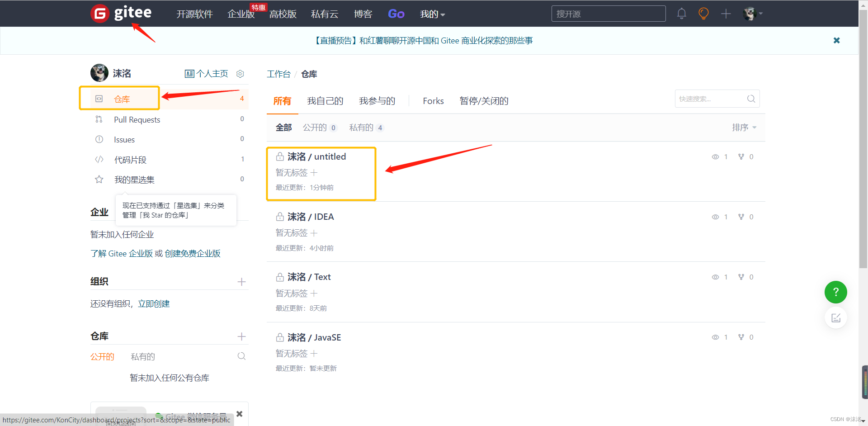This screenshot has width=868, height=426.
Task: Filter by 私有的 repositories
Action: [x=366, y=128]
